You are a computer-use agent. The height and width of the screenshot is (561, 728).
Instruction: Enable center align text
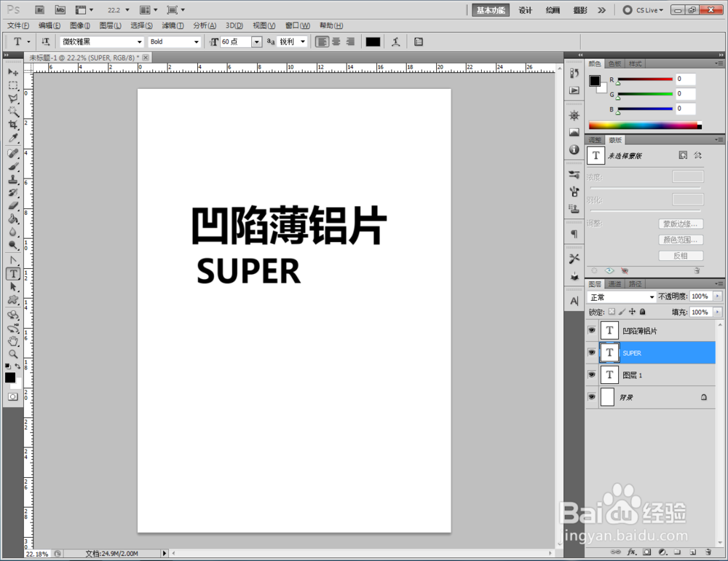(336, 42)
